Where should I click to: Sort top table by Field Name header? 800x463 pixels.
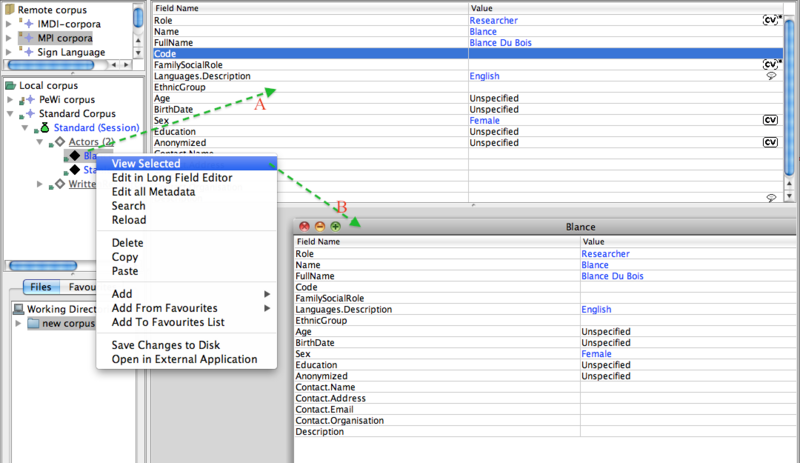(x=310, y=8)
